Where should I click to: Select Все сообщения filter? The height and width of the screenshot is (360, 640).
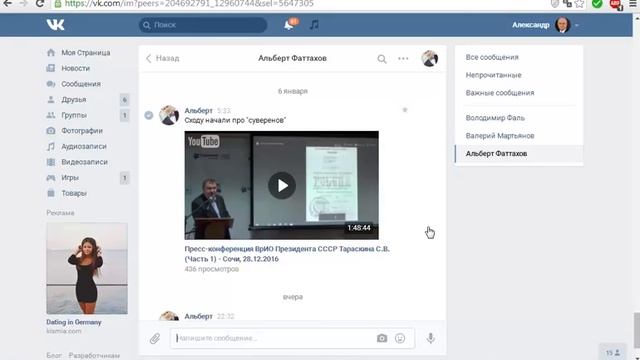[492, 57]
